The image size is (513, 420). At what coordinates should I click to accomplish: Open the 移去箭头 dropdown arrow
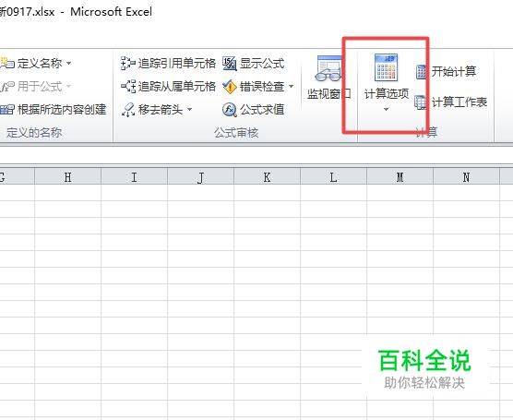click(x=190, y=109)
